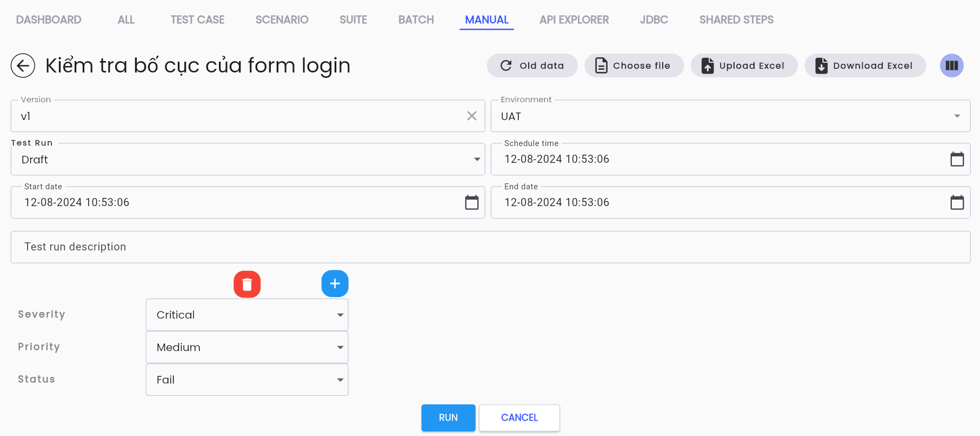Viewport: 980px width, 436px height.
Task: Go to the SUITE tab
Action: click(x=353, y=19)
